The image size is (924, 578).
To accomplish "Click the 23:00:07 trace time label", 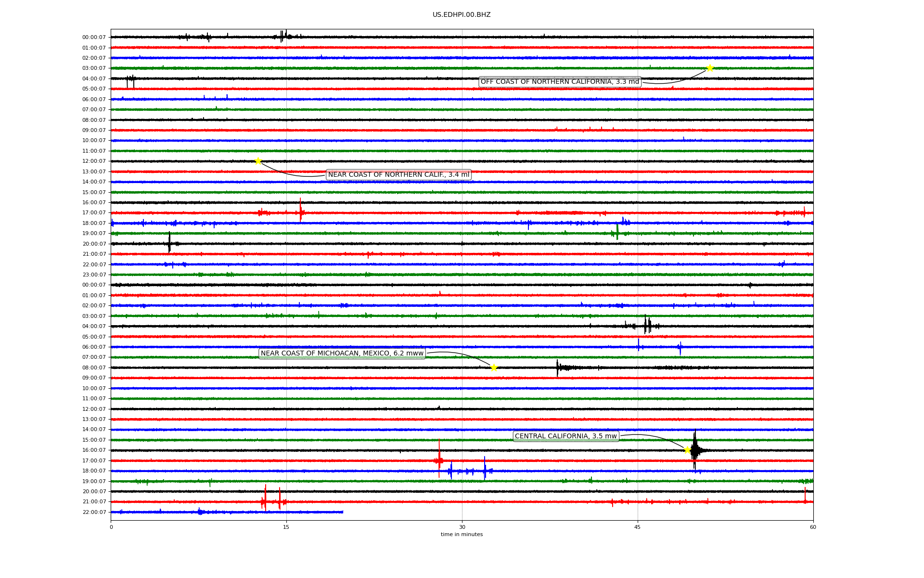I will 94,275.
